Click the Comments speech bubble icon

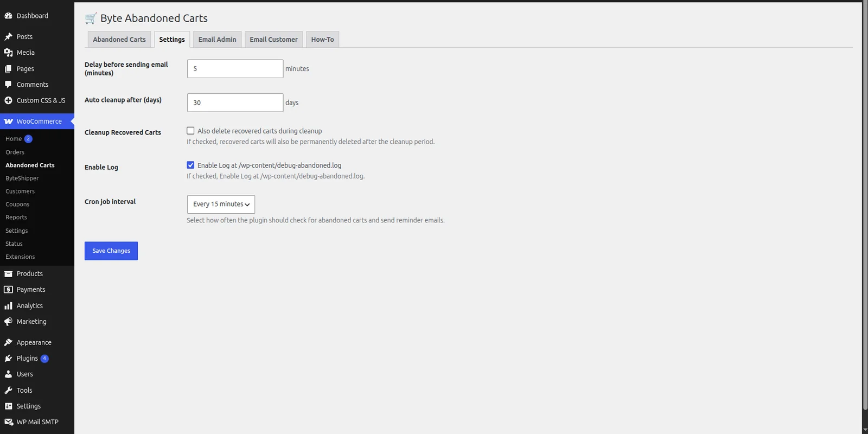pyautogui.click(x=8, y=85)
